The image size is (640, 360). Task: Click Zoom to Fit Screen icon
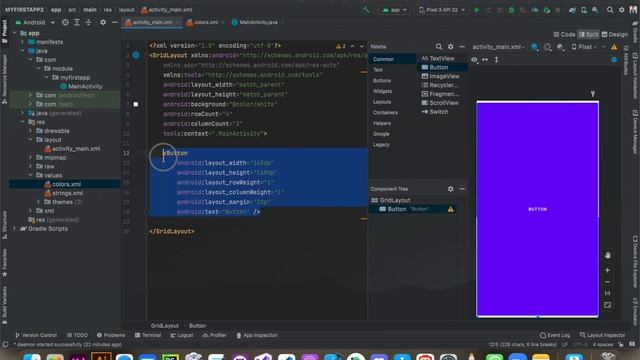[x=607, y=305]
